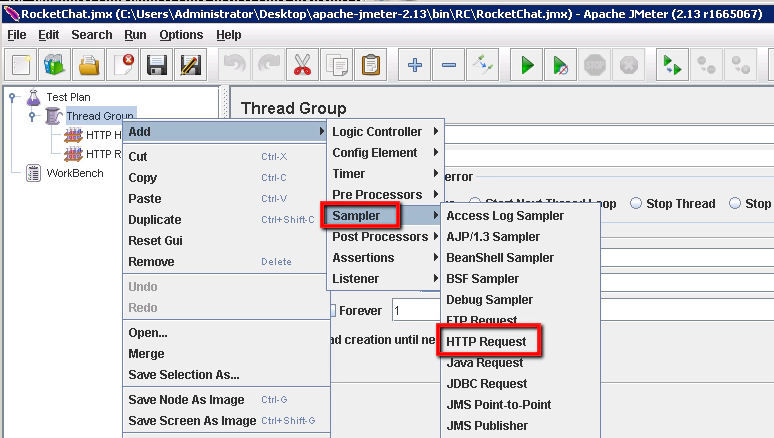Click the Collapse All minus icon
This screenshot has width=774, height=438.
point(449,65)
